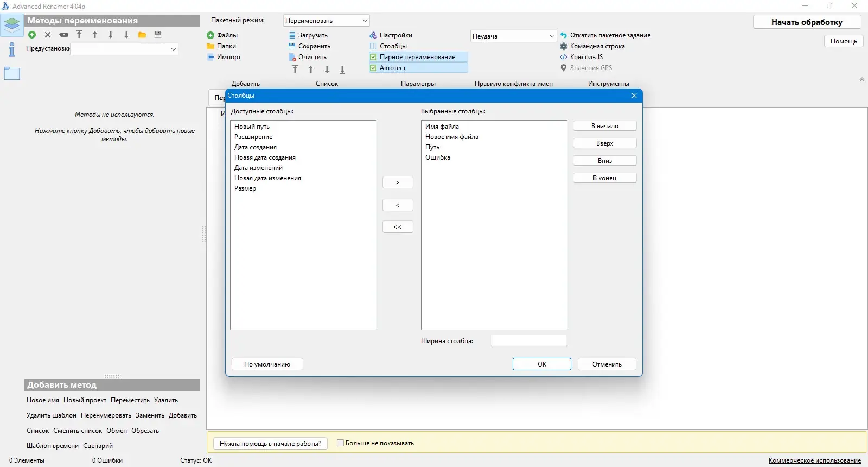
Task: Click Отменить button
Action: (x=607, y=364)
